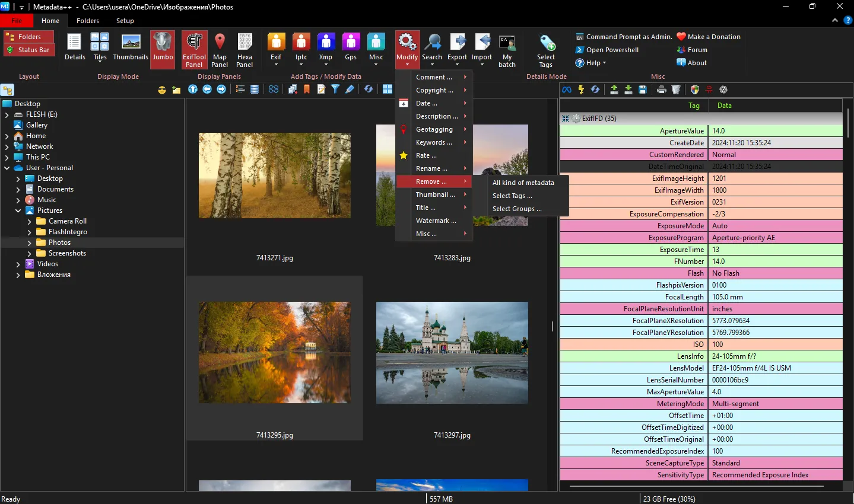Click the About button
This screenshot has height=504, width=854.
pyautogui.click(x=692, y=63)
